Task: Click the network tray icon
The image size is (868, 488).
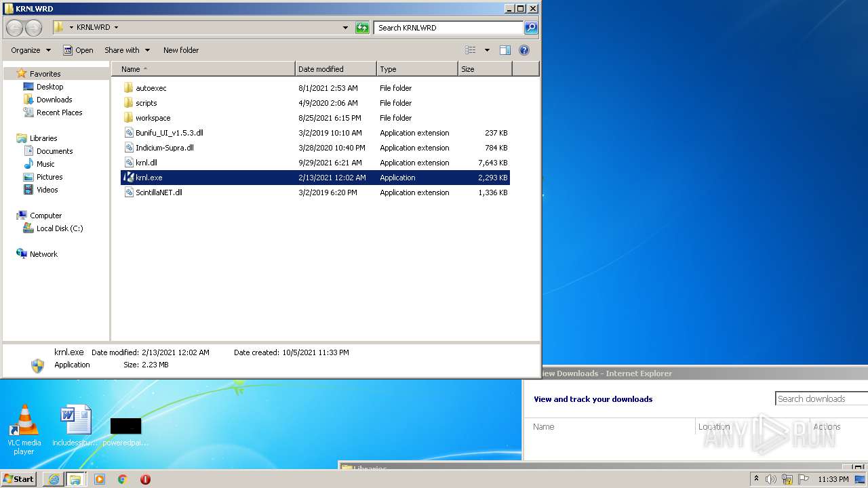Action: point(787,479)
